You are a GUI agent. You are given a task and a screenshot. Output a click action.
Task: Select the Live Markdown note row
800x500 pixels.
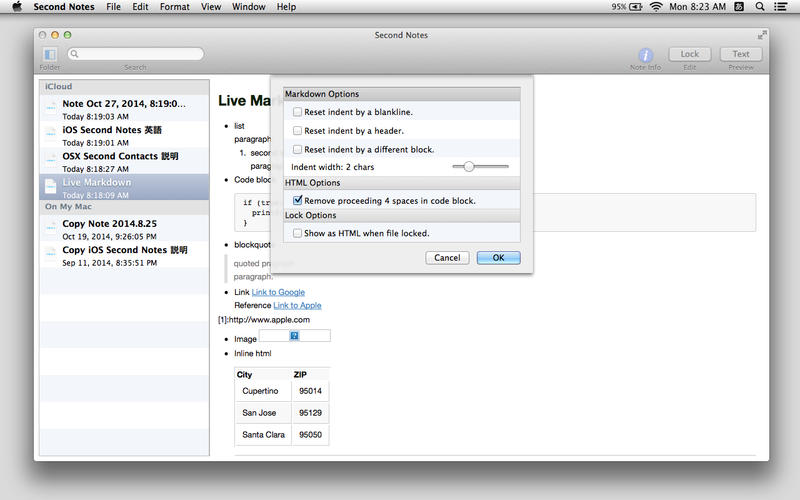124,187
